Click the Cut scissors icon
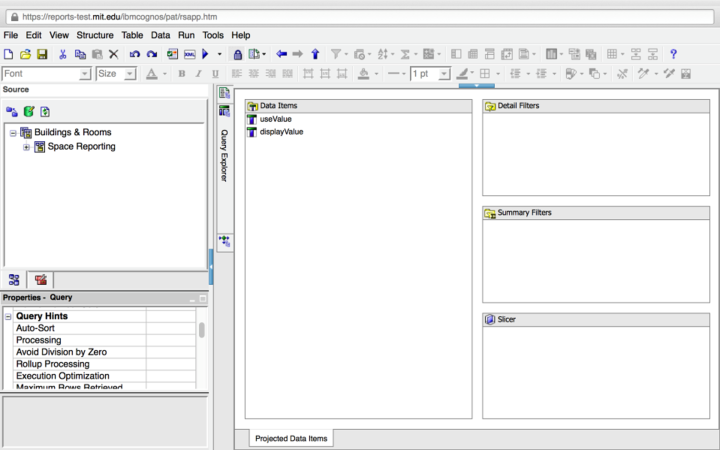The height and width of the screenshot is (450, 720). click(x=63, y=54)
